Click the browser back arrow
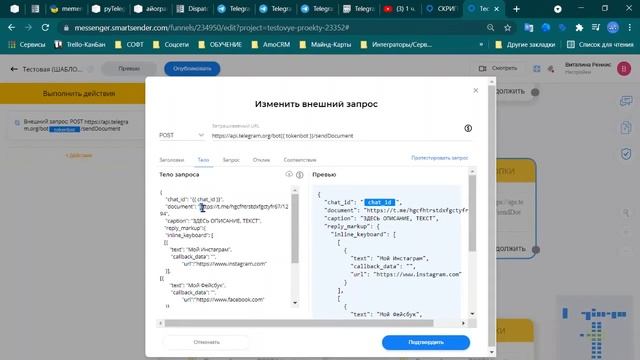The image size is (640, 360). coord(11,28)
